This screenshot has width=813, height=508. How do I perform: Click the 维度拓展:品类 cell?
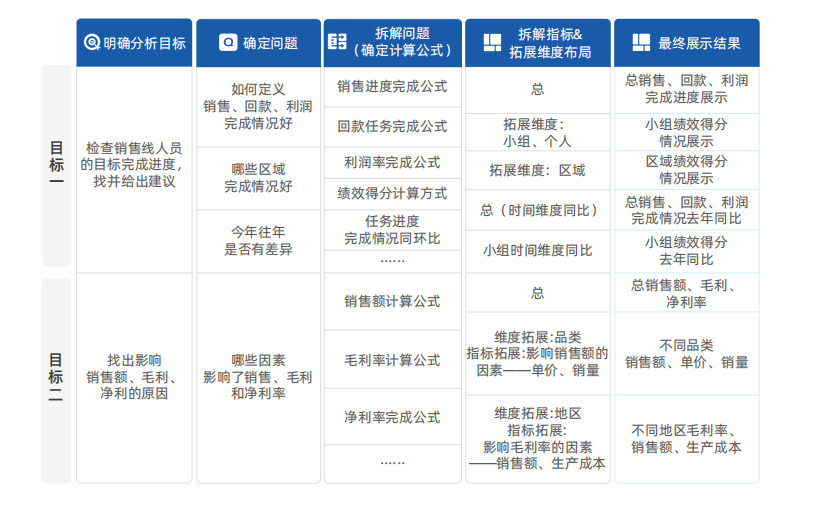[x=538, y=354]
